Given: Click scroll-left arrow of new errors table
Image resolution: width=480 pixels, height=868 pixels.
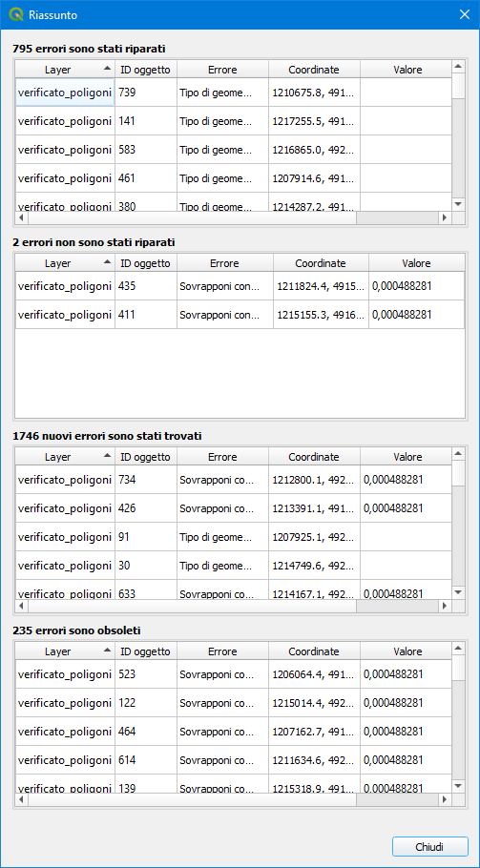Looking at the screenshot, I should click(21, 606).
